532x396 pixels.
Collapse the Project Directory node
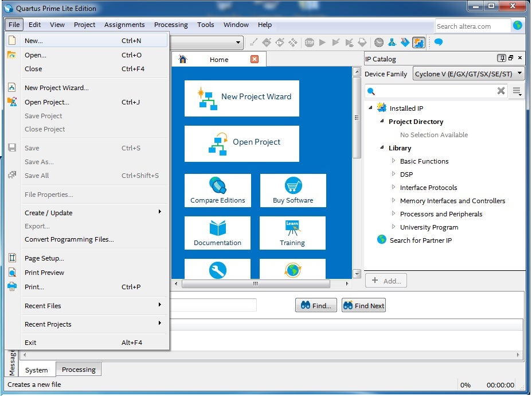[382, 121]
